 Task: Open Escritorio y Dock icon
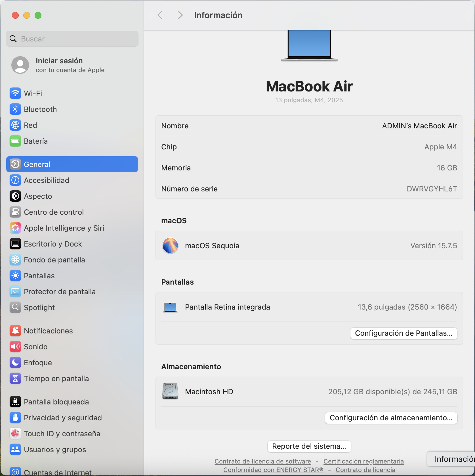[15, 244]
